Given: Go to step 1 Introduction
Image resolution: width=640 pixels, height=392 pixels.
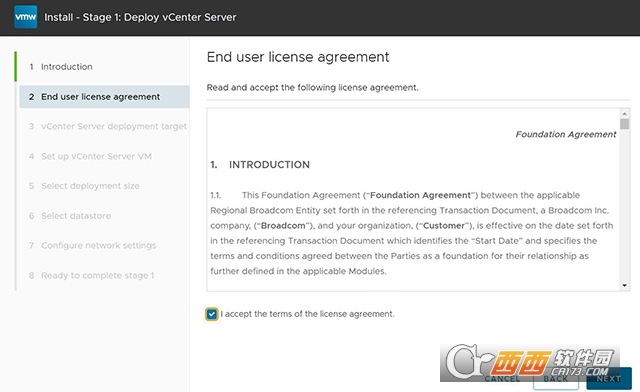Looking at the screenshot, I should [67, 67].
